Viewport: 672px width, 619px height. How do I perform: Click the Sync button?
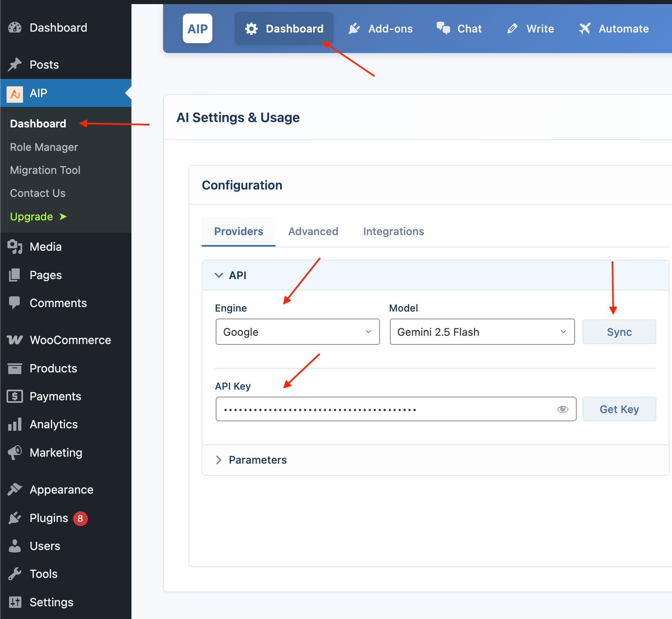[619, 332]
